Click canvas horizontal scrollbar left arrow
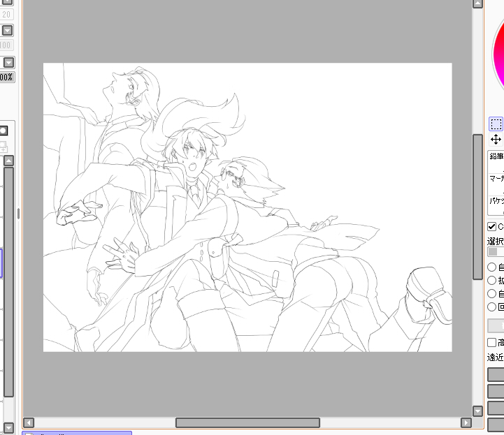504x435 pixels. point(29,422)
